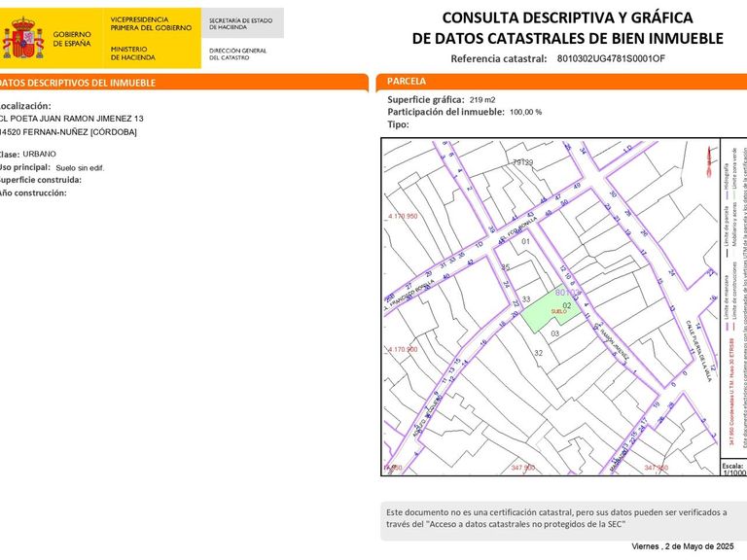Click 'VICEPRESIDENCIA PRIMERA DEL GOBIERNO' text

coord(151,23)
